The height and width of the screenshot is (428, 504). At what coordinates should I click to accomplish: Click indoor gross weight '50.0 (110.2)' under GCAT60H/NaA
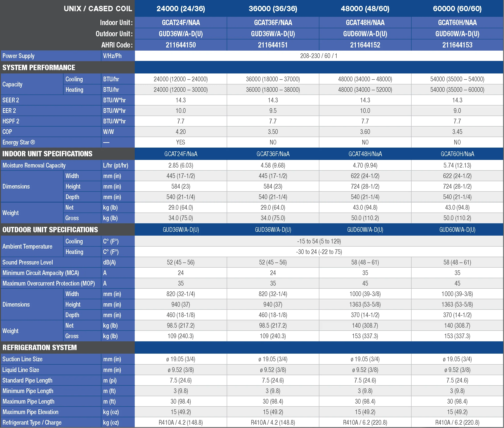click(457, 218)
